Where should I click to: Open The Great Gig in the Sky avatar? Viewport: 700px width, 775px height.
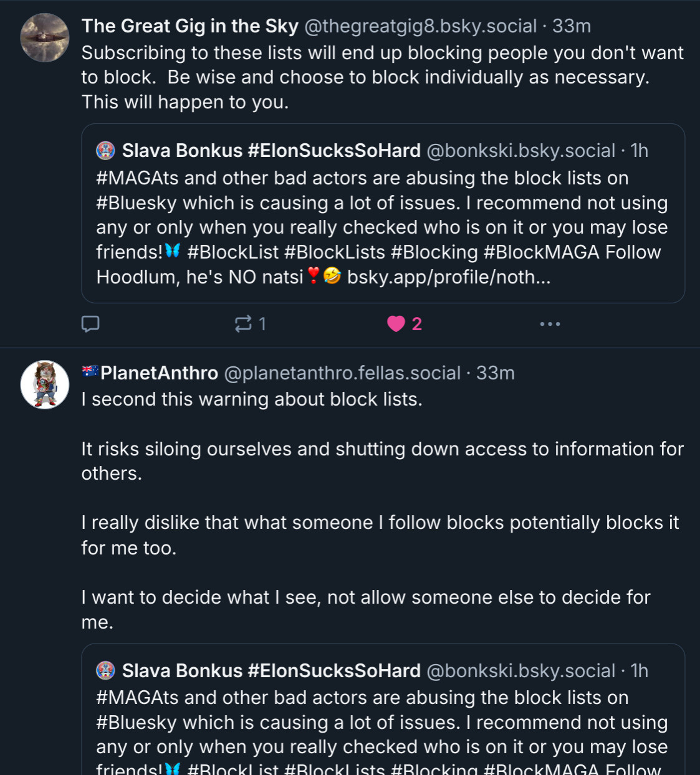[x=45, y=38]
